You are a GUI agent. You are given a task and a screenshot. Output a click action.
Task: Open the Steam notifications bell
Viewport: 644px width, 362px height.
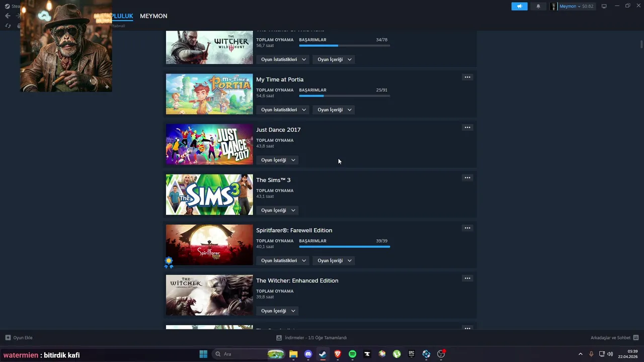click(x=538, y=7)
